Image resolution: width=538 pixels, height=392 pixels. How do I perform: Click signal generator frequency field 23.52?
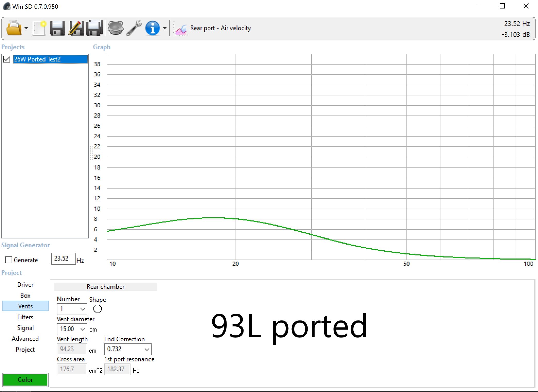[x=63, y=259]
